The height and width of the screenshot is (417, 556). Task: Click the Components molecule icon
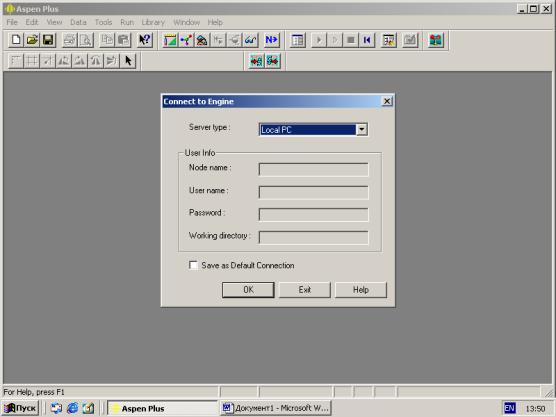(186, 40)
